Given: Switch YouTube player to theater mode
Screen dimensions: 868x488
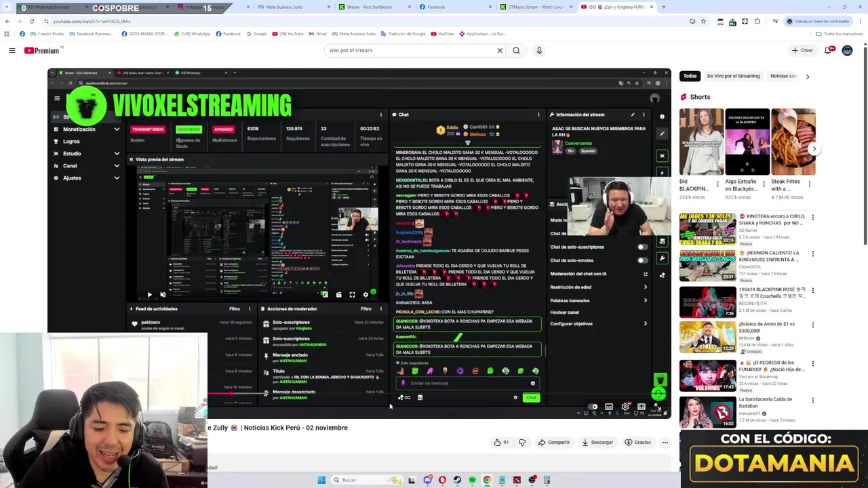Looking at the screenshot, I should 642,407.
